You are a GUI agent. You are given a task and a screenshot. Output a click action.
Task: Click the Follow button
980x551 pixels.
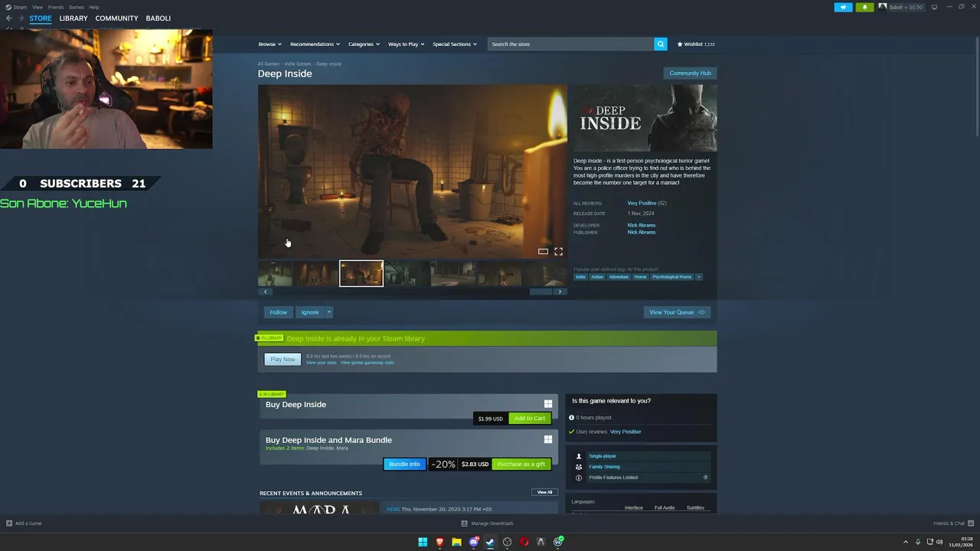278,312
